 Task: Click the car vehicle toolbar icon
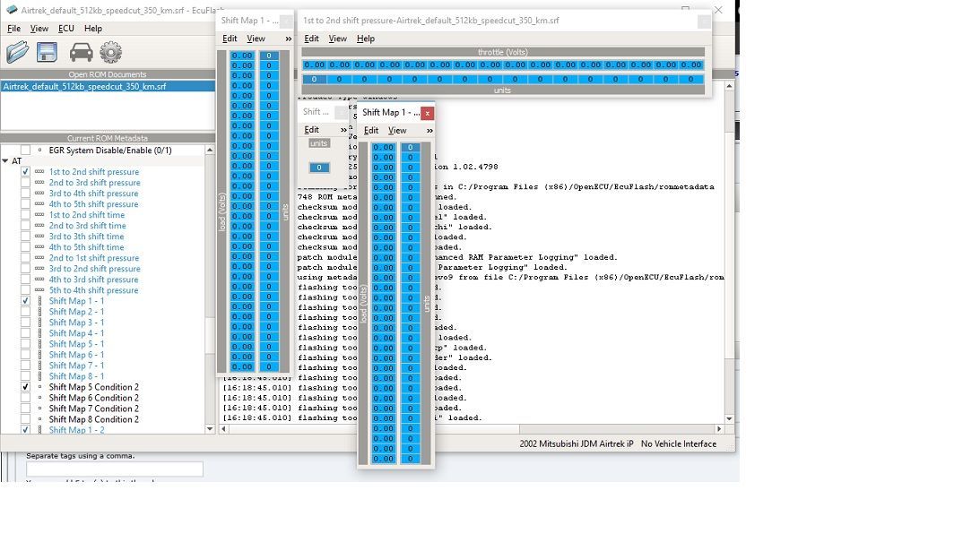pos(81,52)
